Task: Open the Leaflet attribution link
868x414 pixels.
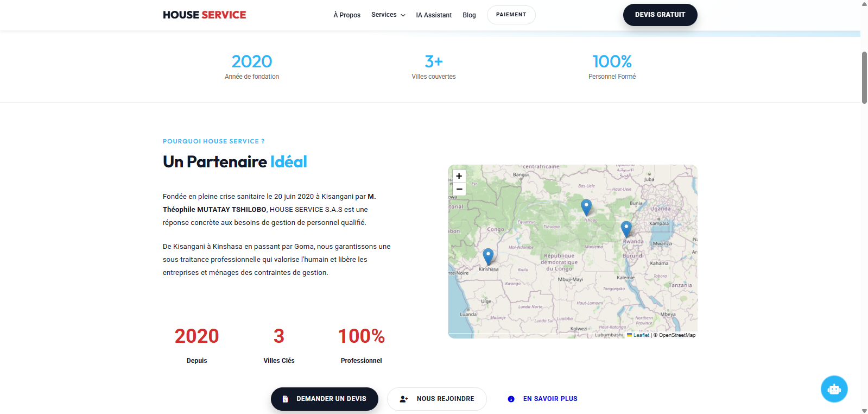Action: coord(641,335)
